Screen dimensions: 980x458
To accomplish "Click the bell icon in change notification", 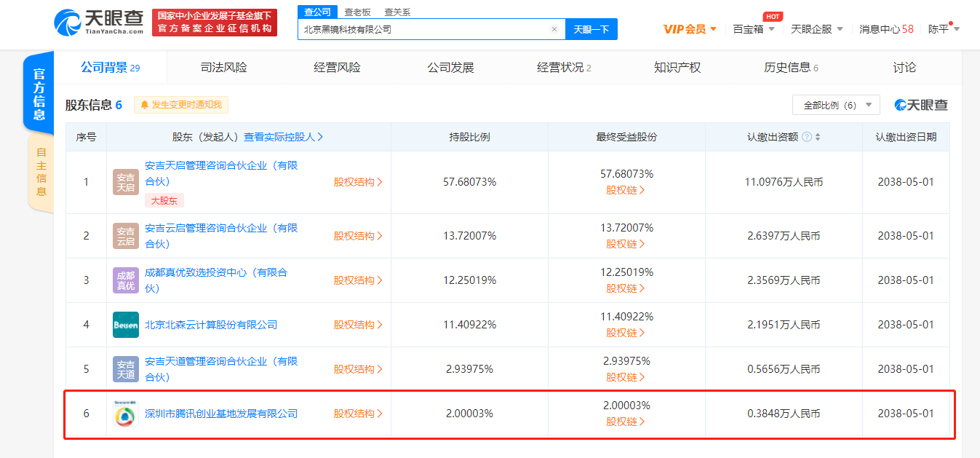I will tap(144, 105).
